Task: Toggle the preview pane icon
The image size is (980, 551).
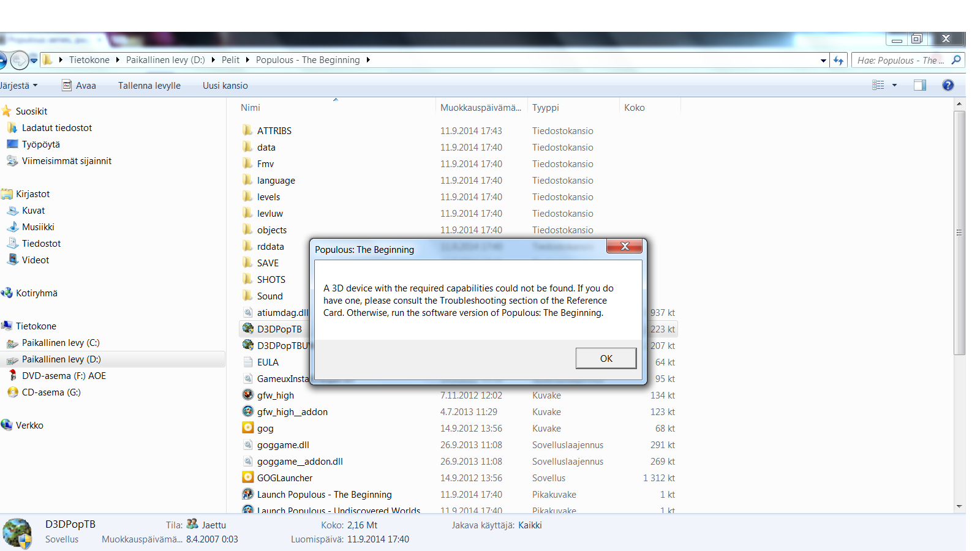Action: click(x=919, y=85)
